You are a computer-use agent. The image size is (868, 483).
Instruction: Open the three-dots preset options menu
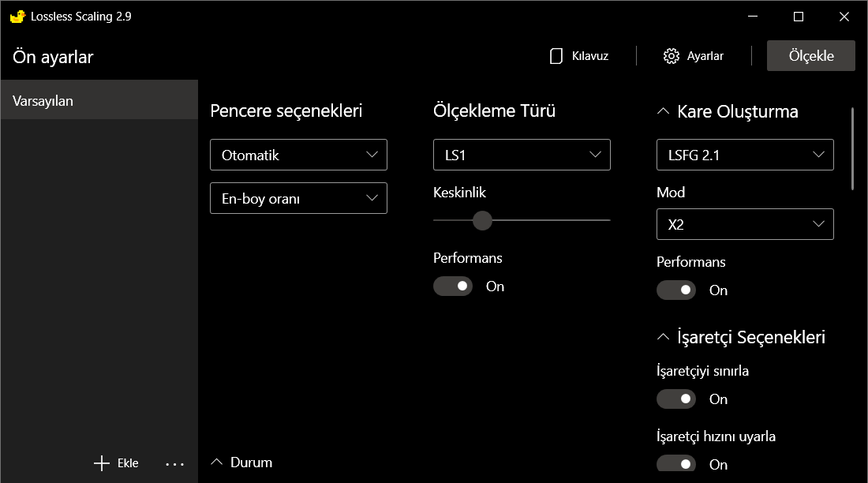(174, 464)
